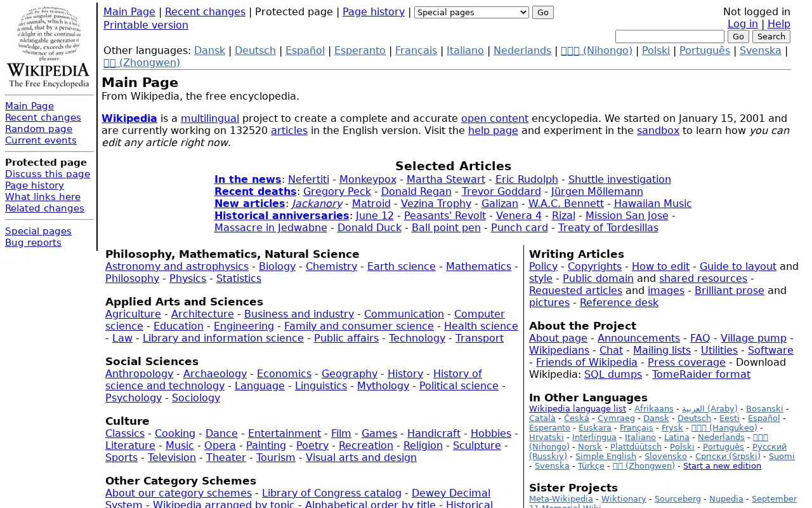812x508 pixels.
Task: Open the SQL dumps download link
Action: click(613, 374)
